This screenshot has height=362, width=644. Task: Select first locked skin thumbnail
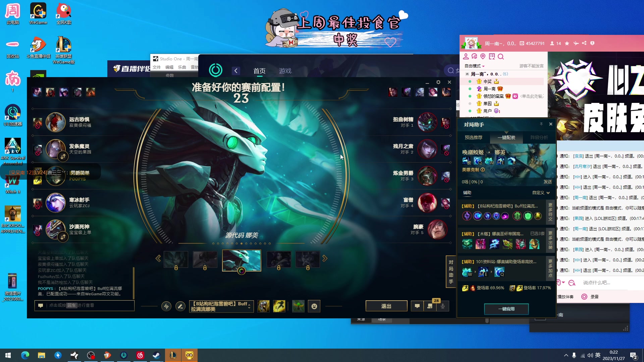point(176,259)
